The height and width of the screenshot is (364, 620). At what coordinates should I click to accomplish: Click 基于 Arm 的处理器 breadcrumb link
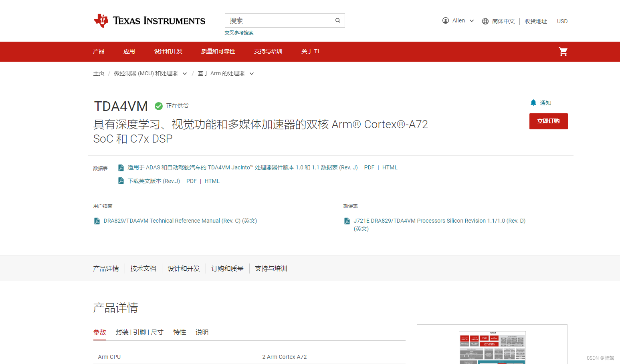click(x=221, y=74)
